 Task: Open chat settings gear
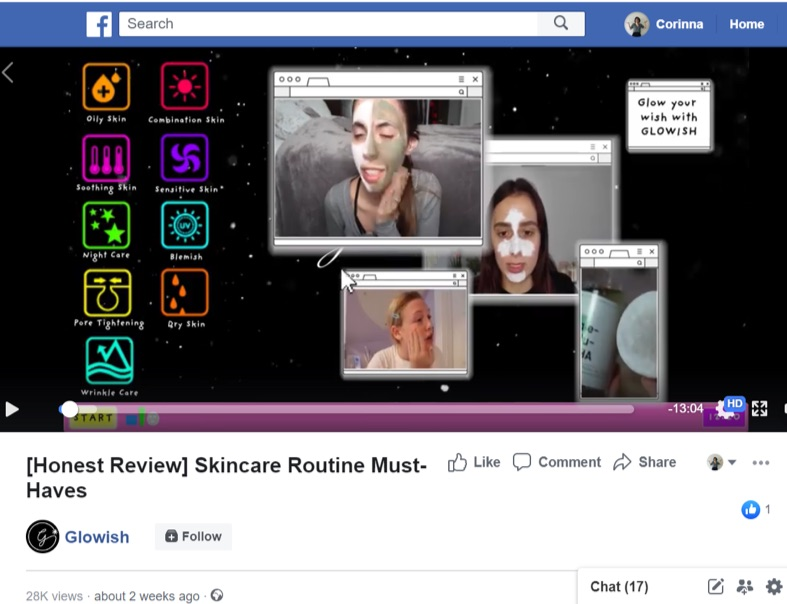[x=773, y=586]
